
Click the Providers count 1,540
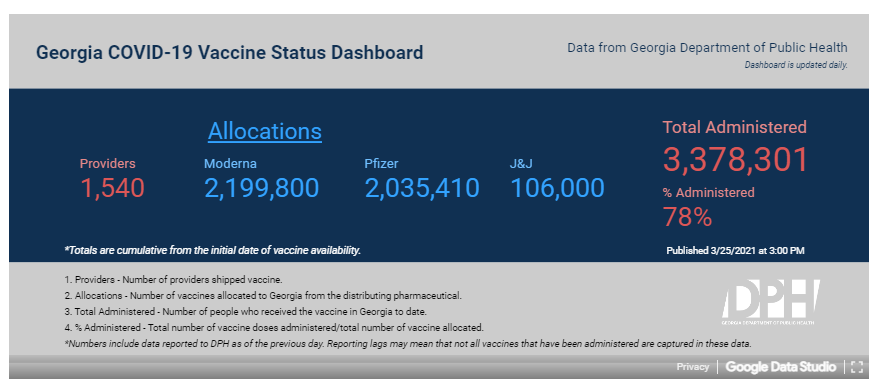113,188
